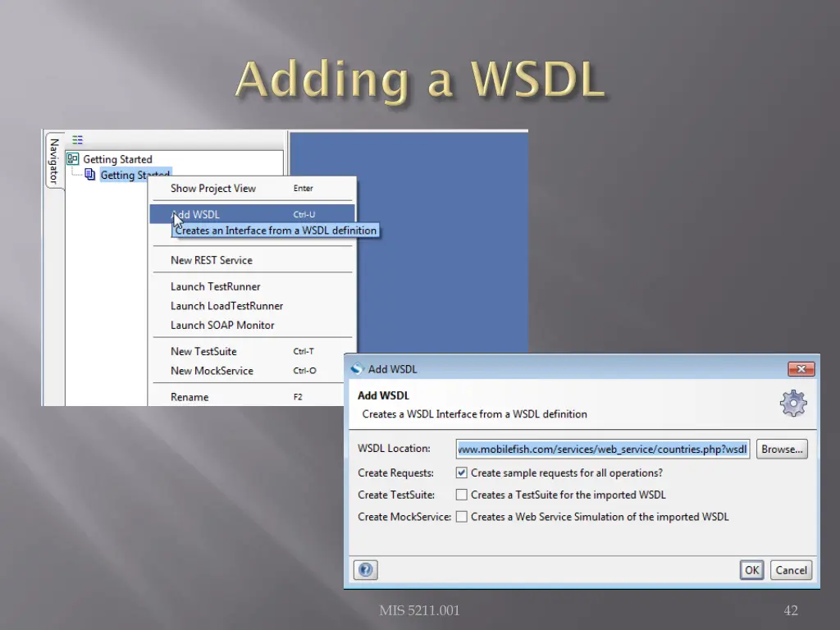The width and height of the screenshot is (840, 630).
Task: Choose Launch SOAP Monitor menu item
Action: 222,325
